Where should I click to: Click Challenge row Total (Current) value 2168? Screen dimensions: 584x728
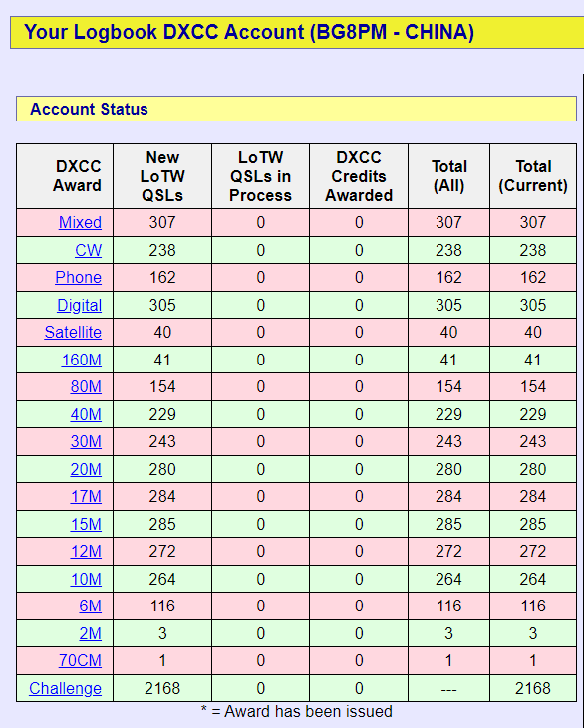[x=533, y=688]
